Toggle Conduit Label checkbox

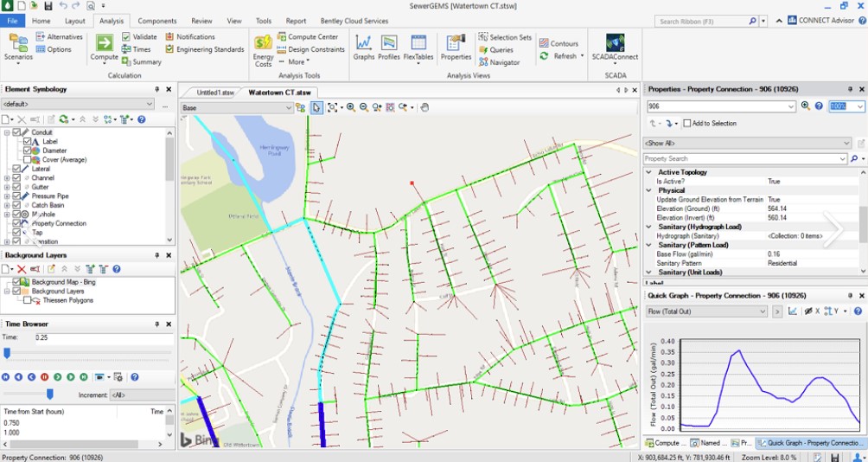[x=27, y=141]
